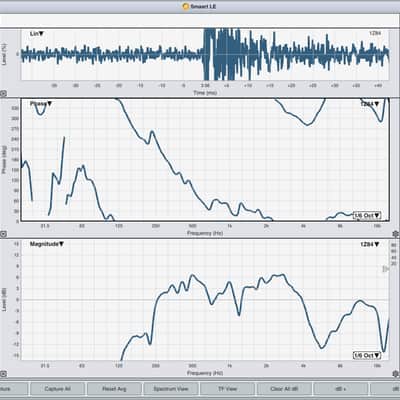Open the Magnitude plot type dropdown

(x=47, y=244)
